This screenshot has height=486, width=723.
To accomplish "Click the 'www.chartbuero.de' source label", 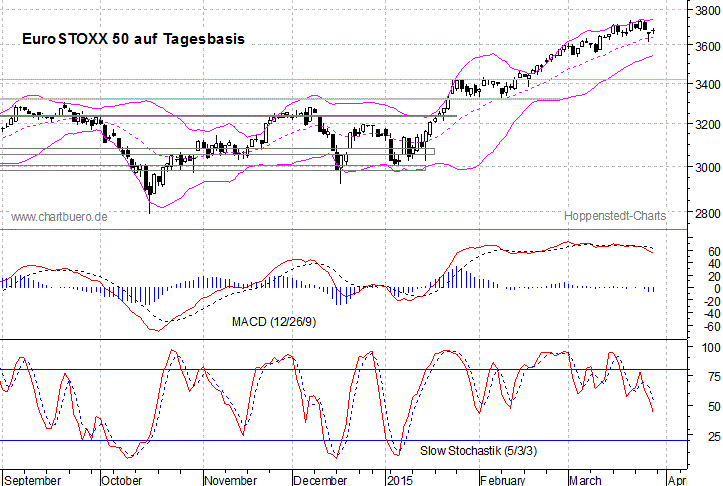I will pos(59,217).
